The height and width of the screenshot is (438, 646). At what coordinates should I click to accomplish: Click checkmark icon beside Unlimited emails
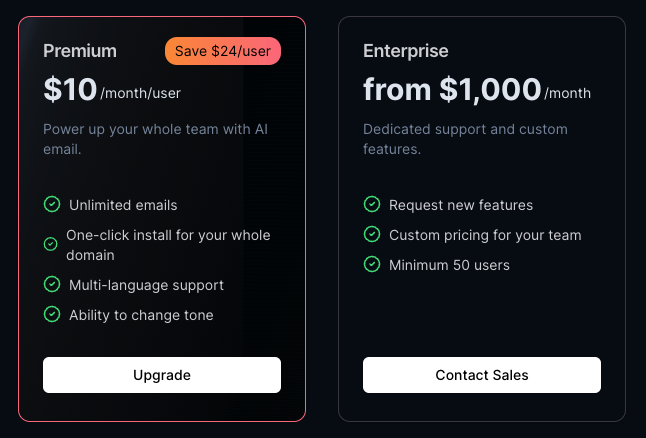(52, 204)
